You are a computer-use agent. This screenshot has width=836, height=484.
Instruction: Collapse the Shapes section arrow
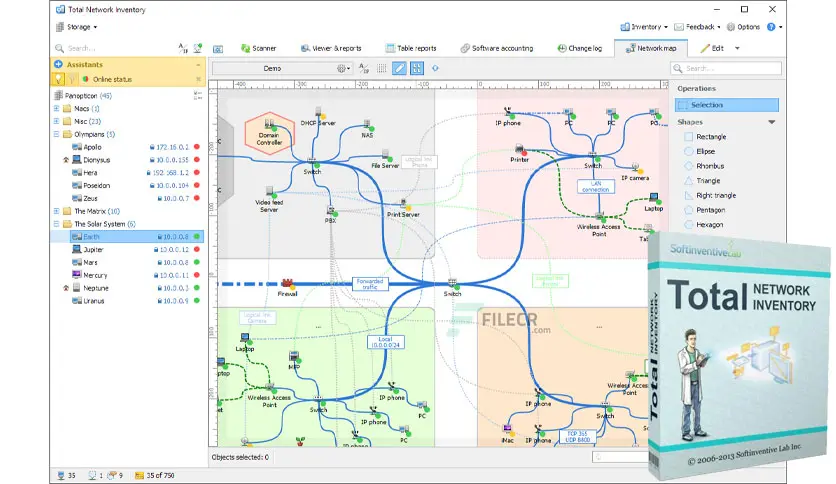click(771, 122)
